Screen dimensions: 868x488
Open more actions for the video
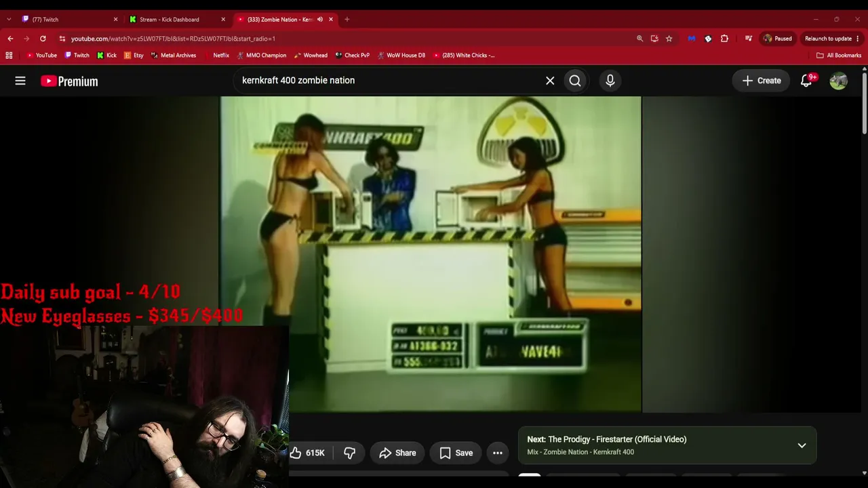pyautogui.click(x=498, y=453)
